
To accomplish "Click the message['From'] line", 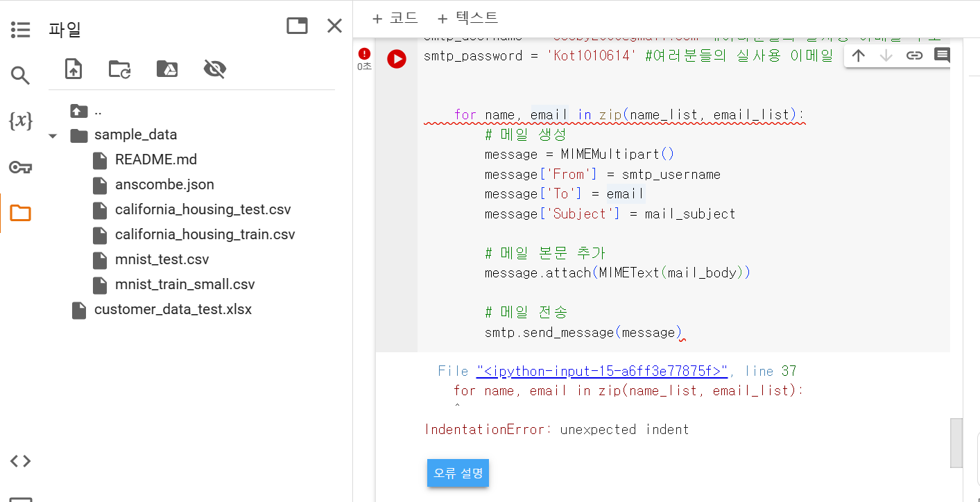I will (x=602, y=174).
